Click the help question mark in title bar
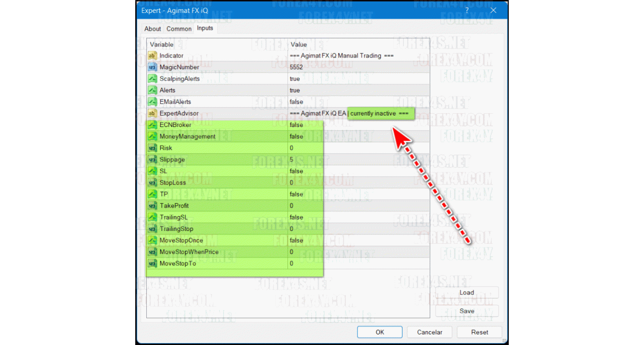This screenshot has height=345, width=644. point(466,10)
